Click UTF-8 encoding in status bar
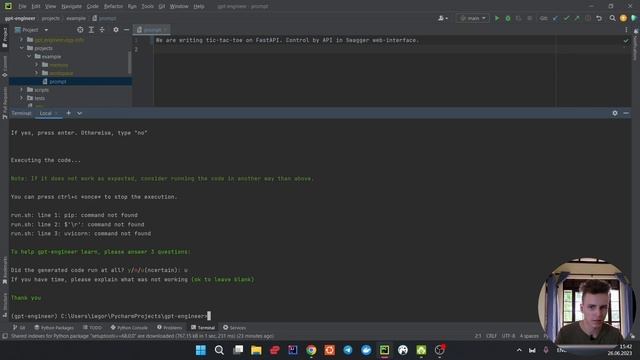This screenshot has height=360, width=640. [x=508, y=336]
